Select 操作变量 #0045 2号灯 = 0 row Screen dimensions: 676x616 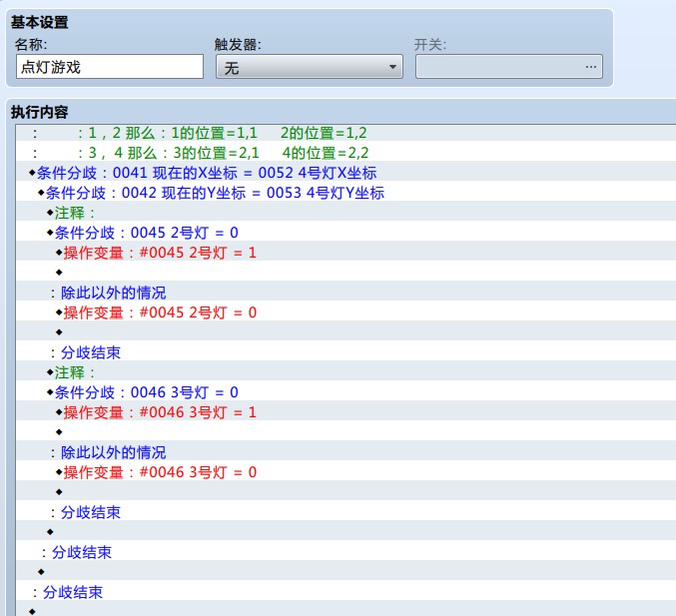tap(345, 312)
